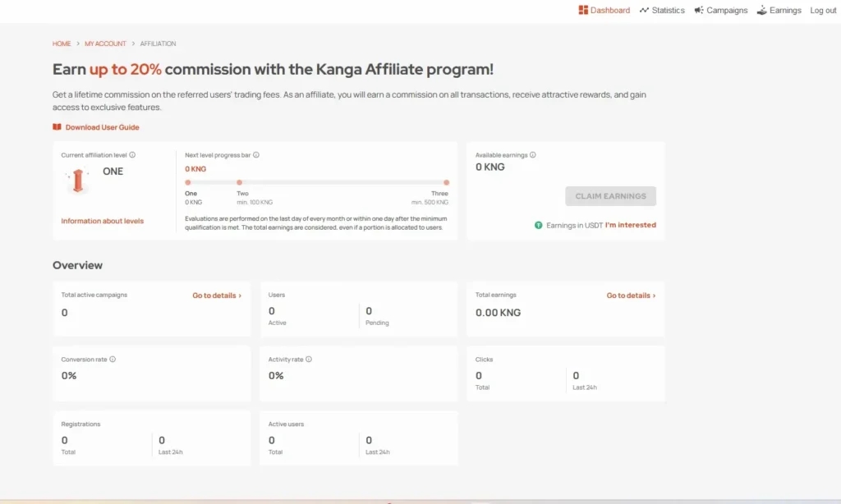Go to the HOME breadcrumb

click(x=62, y=44)
